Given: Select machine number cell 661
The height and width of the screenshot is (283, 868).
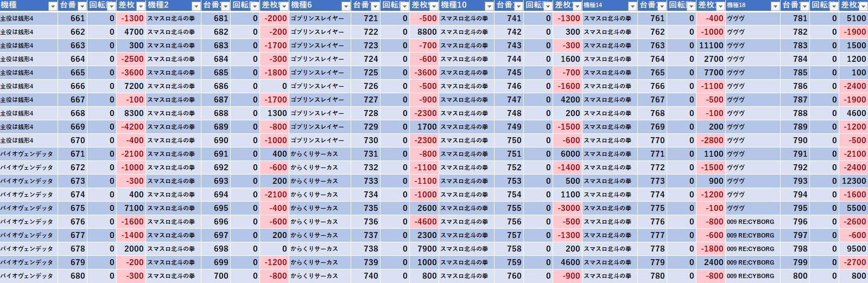Looking at the screenshot, I should (x=73, y=18).
